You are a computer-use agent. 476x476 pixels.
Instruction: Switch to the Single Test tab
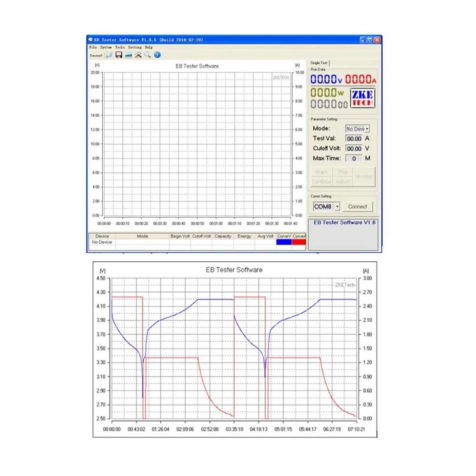click(x=319, y=62)
